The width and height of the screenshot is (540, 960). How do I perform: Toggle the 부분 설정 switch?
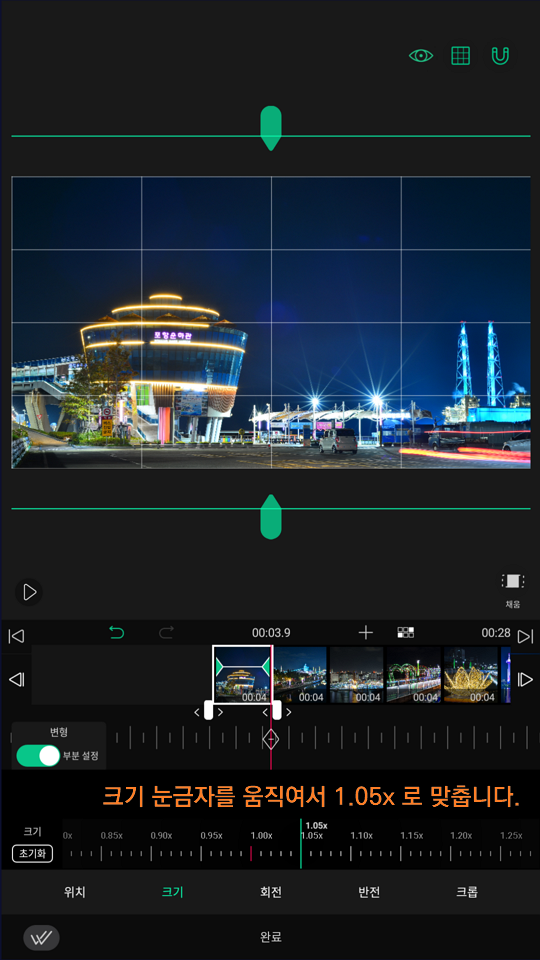tap(38, 756)
